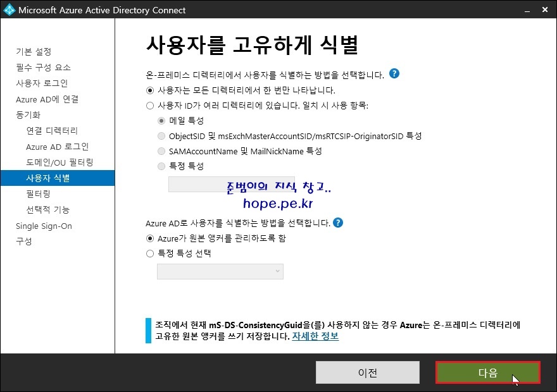The width and height of the screenshot is (557, 392).
Task: Minimize the Azure AD Connect window
Action: point(527,10)
